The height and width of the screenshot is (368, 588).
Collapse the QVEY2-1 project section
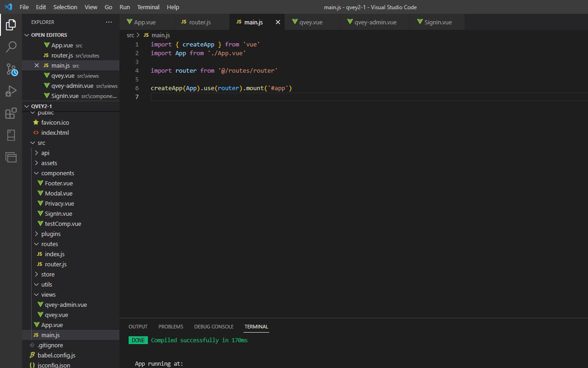(x=27, y=106)
